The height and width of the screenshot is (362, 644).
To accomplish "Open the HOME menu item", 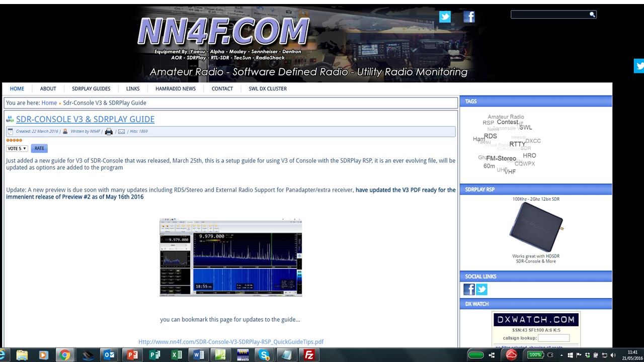I will (17, 88).
